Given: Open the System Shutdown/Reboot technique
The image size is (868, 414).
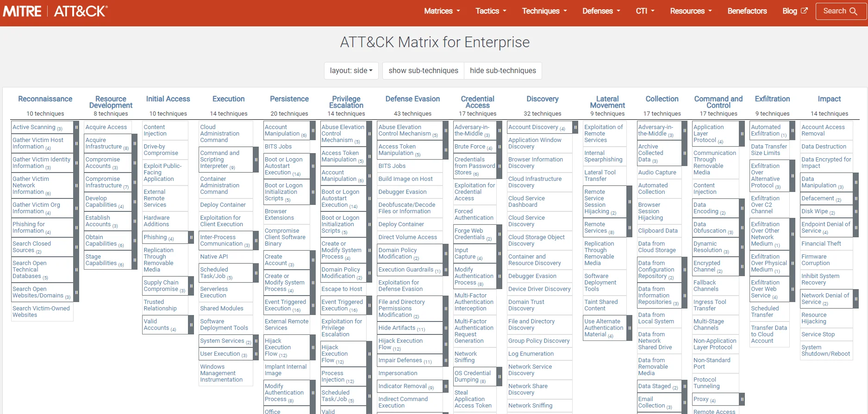Looking at the screenshot, I should [x=825, y=351].
